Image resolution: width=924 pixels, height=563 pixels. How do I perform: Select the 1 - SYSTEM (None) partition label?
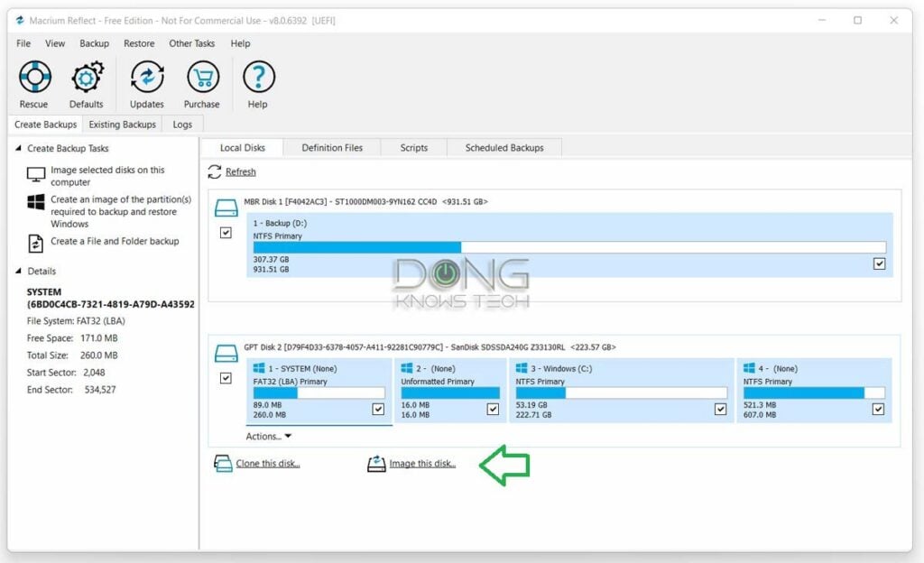pos(303,369)
